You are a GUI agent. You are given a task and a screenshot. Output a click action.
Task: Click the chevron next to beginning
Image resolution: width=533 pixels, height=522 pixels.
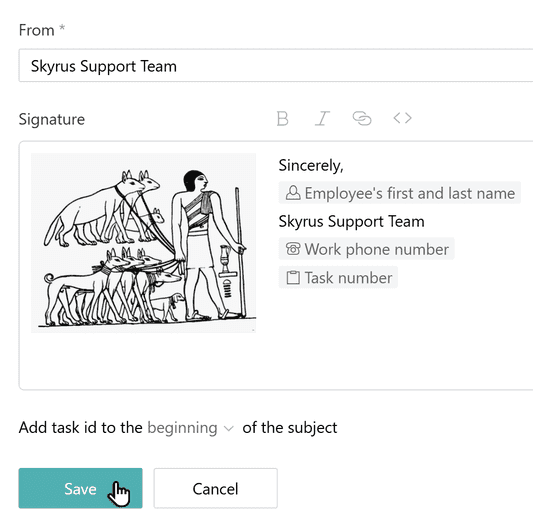click(229, 429)
